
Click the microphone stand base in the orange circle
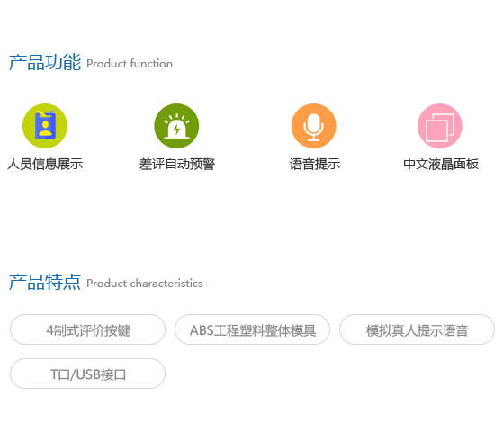tap(314, 139)
